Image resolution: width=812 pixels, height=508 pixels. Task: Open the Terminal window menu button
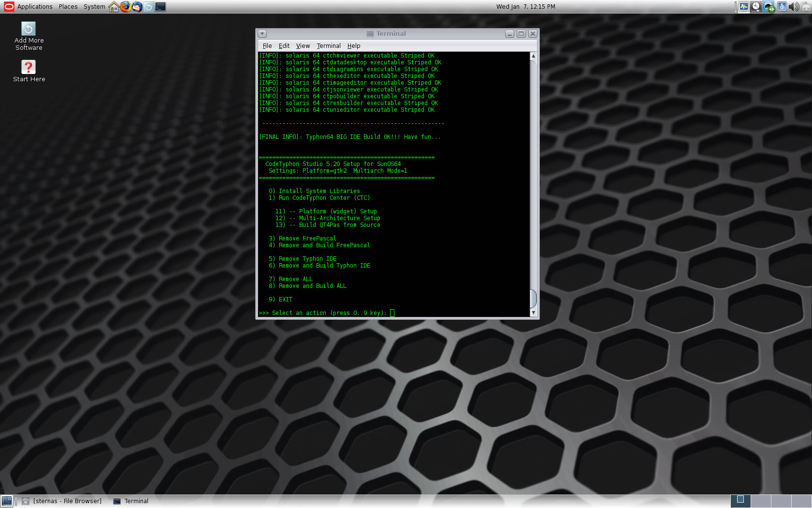coord(262,34)
